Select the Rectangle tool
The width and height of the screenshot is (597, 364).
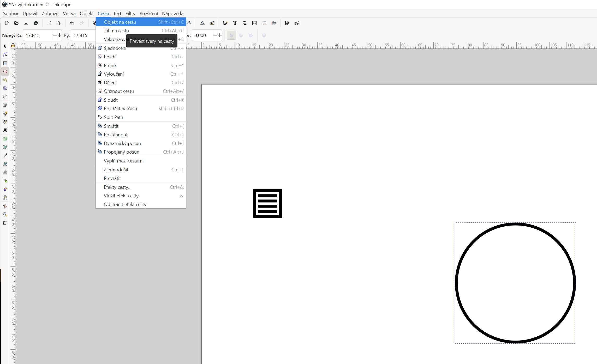click(5, 63)
